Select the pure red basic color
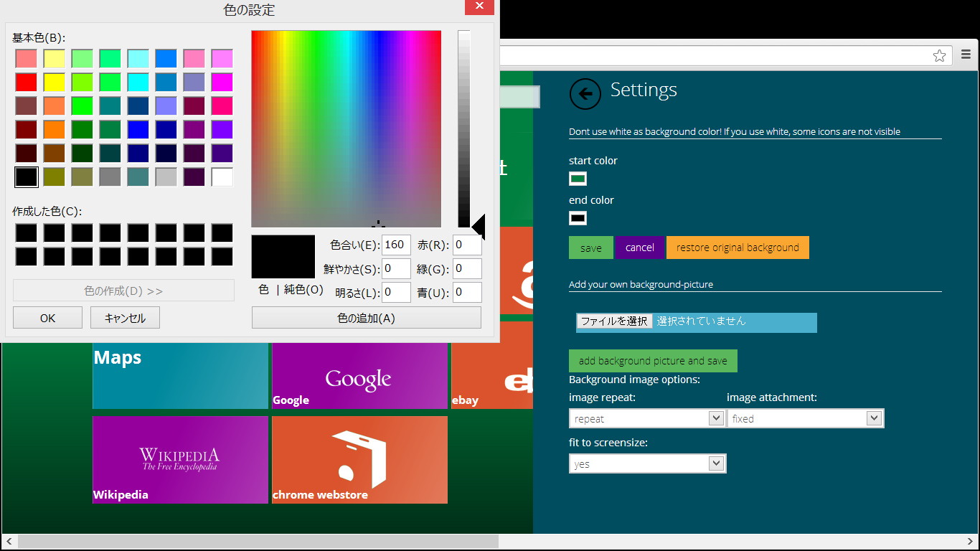Image resolution: width=980 pixels, height=551 pixels. point(27,83)
